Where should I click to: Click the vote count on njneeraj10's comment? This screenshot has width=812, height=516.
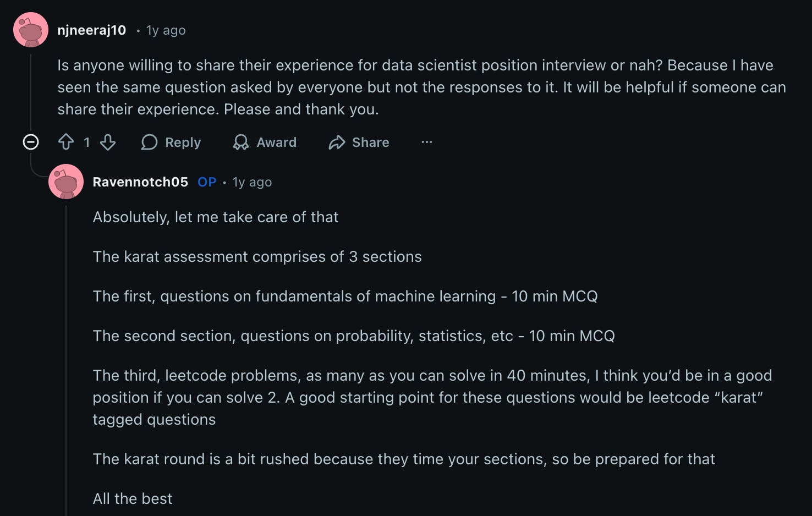point(87,142)
